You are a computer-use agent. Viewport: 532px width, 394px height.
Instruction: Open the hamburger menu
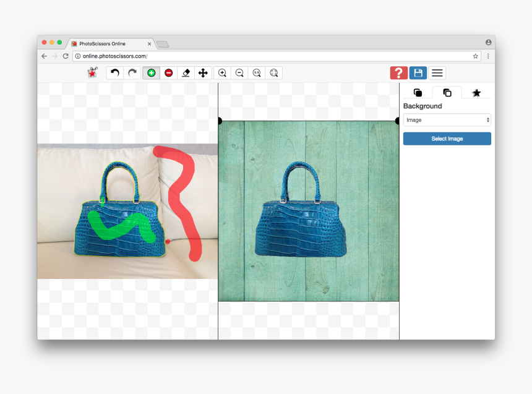437,72
